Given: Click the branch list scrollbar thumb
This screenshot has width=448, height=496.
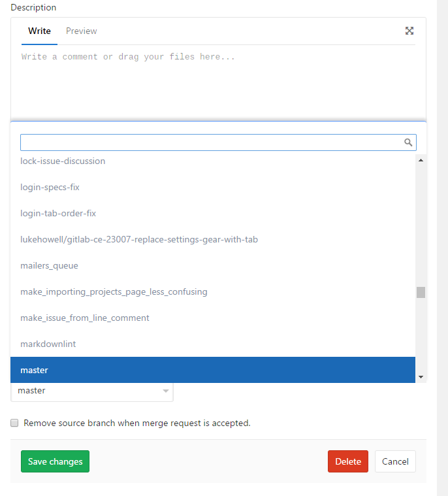Looking at the screenshot, I should click(421, 292).
